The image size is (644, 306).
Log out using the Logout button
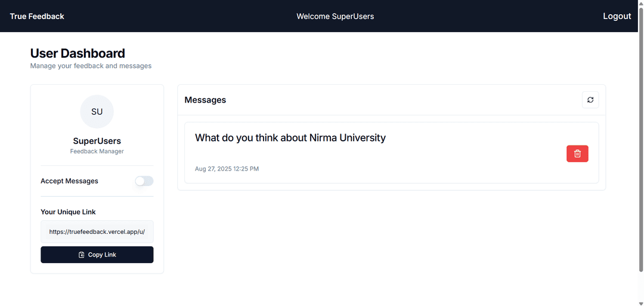click(617, 16)
